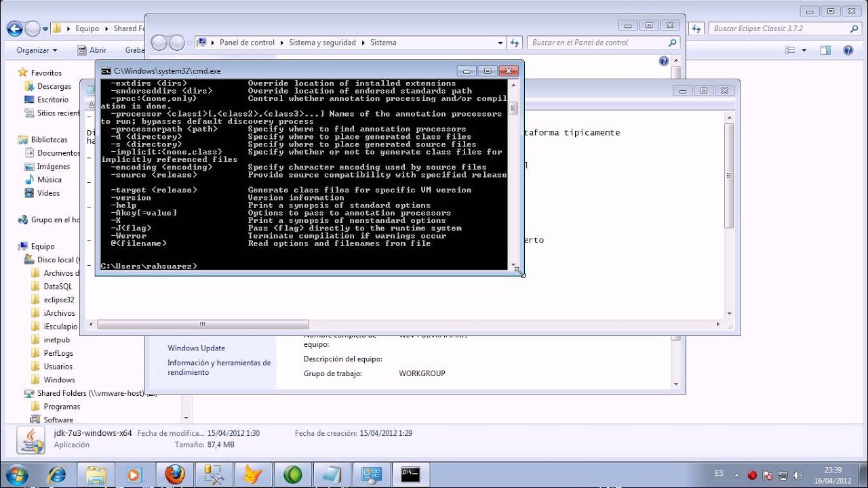The image size is (868, 488).
Task: Click Equipo in Explorer address bar
Action: coord(87,28)
